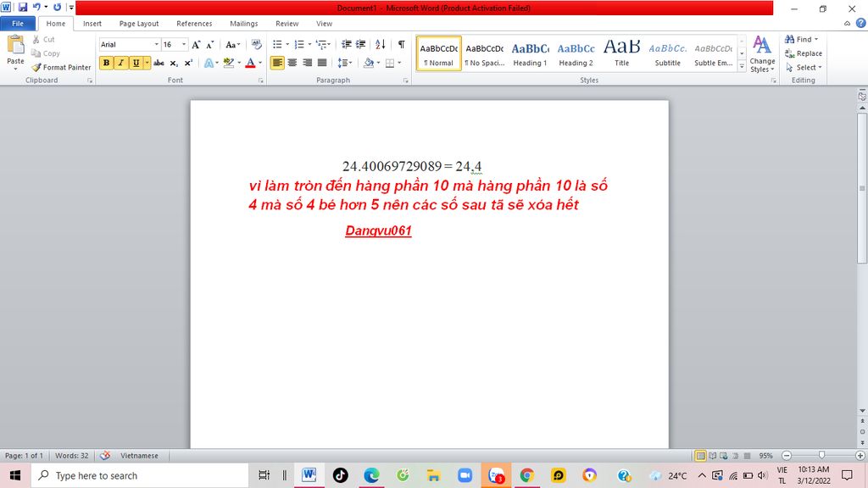
Task: Open Find in the Editing group
Action: click(800, 39)
